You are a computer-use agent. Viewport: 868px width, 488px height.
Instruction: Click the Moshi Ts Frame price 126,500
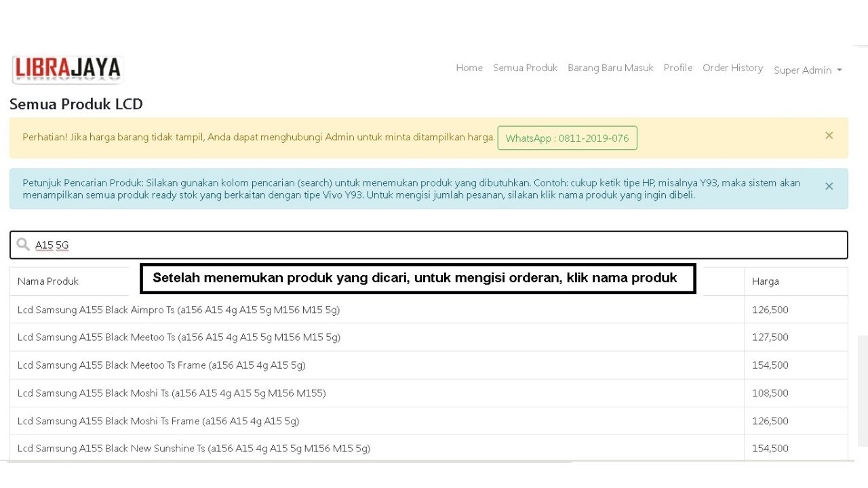(770, 421)
